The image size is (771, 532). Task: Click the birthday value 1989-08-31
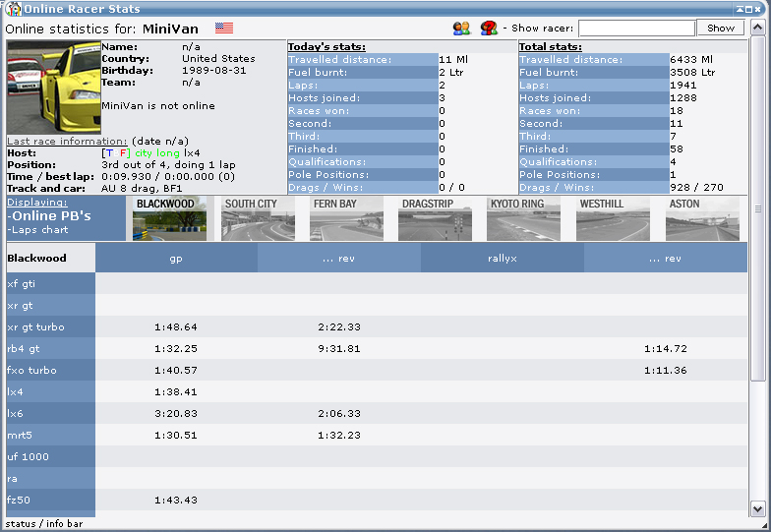tap(214, 71)
